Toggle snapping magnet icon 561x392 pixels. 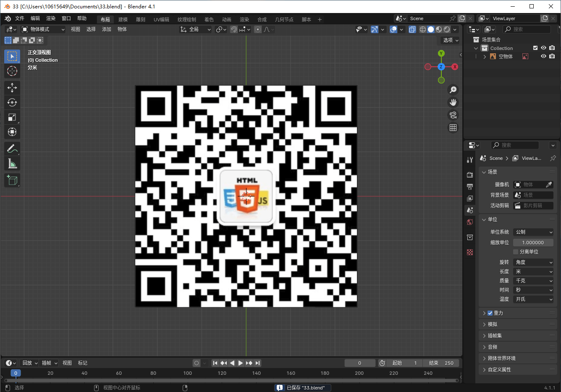coord(234,29)
